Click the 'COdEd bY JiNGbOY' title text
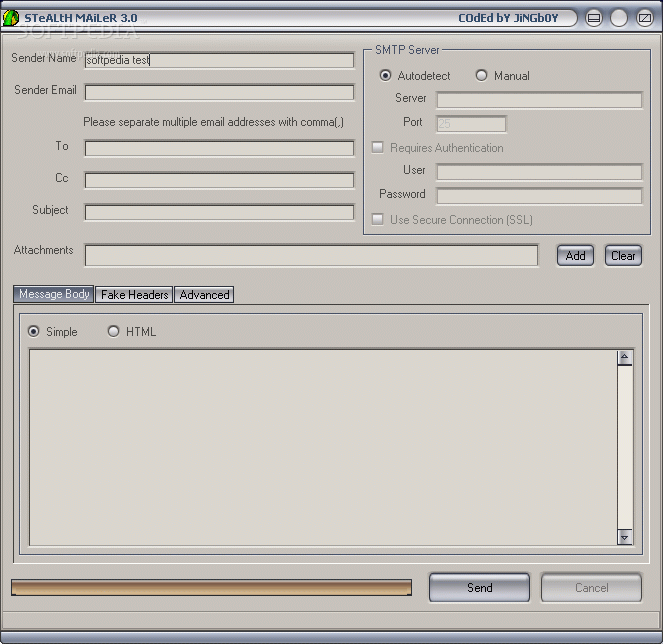Image resolution: width=663 pixels, height=644 pixels. pyautogui.click(x=508, y=18)
